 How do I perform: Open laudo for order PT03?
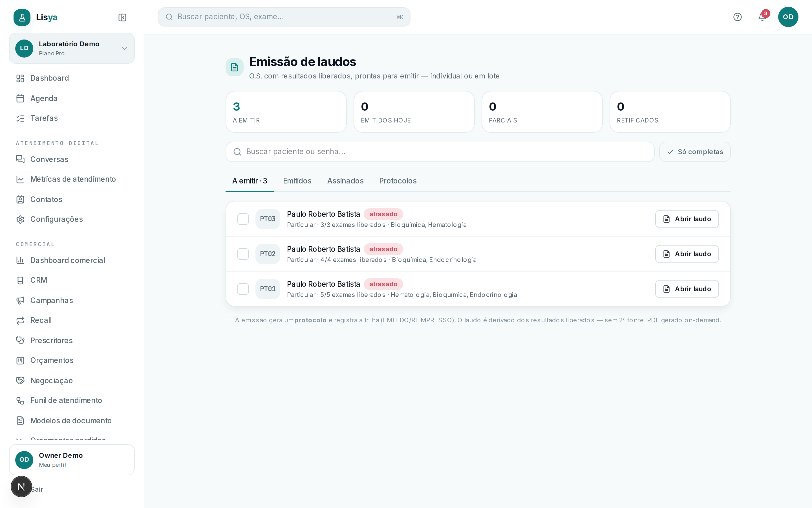[x=687, y=219]
